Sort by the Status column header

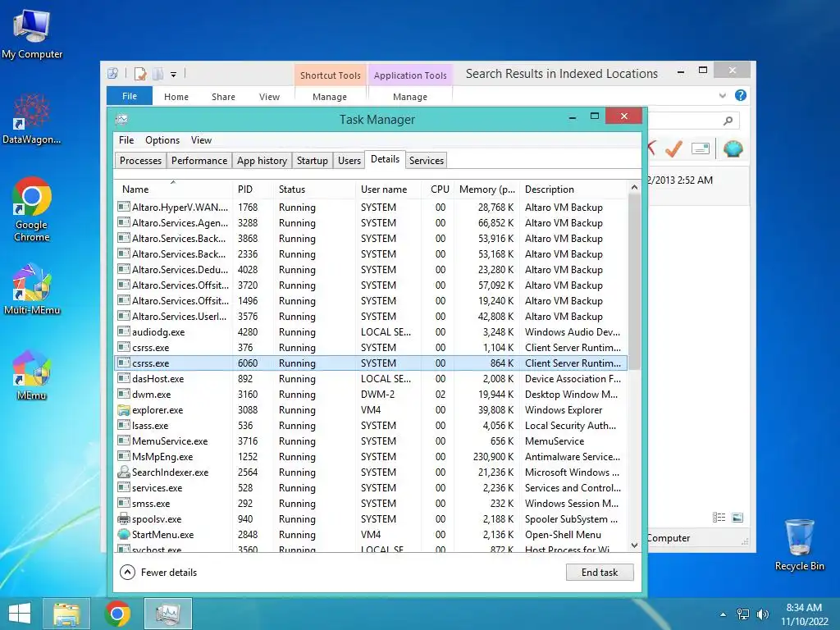pos(314,189)
